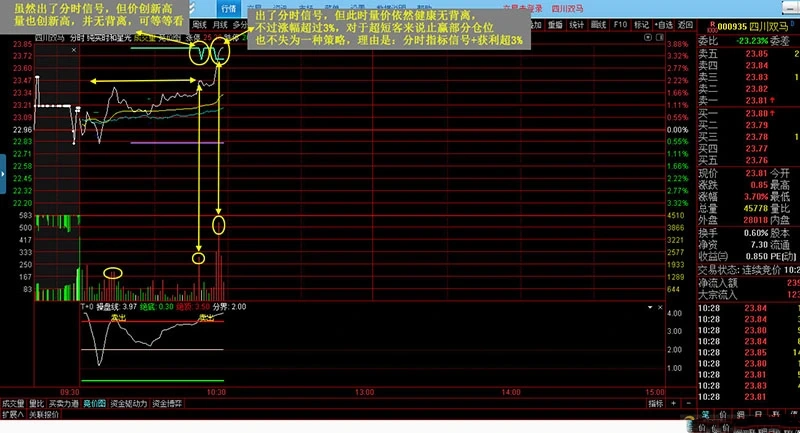Select the 画线 drawing tool
Image resolution: width=800 pixels, height=433 pixels.
point(598,24)
